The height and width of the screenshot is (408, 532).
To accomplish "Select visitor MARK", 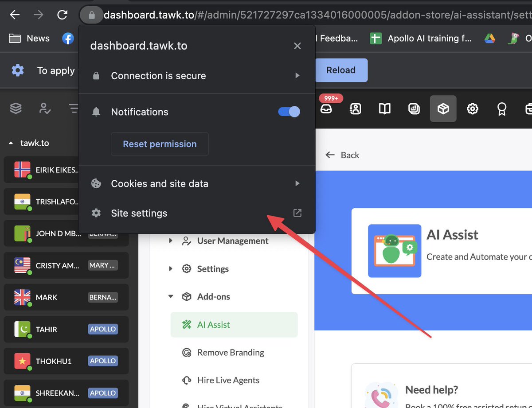I will click(66, 297).
